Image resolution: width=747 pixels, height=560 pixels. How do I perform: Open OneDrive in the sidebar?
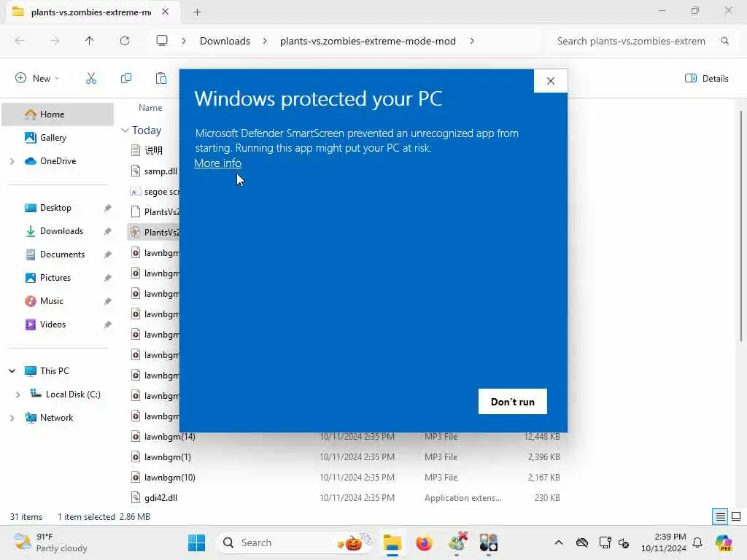(58, 161)
